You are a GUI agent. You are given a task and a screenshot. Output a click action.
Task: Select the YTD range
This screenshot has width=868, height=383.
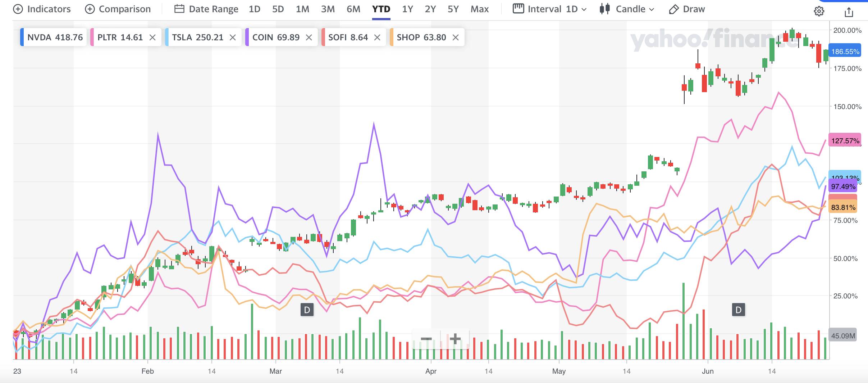click(x=381, y=9)
